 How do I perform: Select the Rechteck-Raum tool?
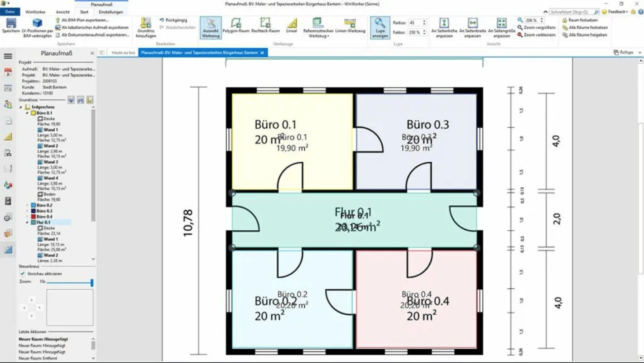[x=265, y=26]
